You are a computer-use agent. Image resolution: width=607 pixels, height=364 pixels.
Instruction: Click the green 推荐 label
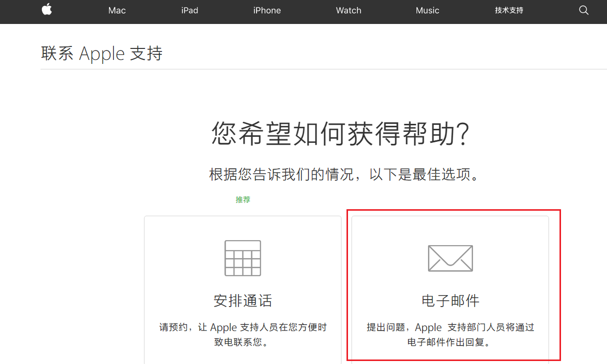point(243,200)
